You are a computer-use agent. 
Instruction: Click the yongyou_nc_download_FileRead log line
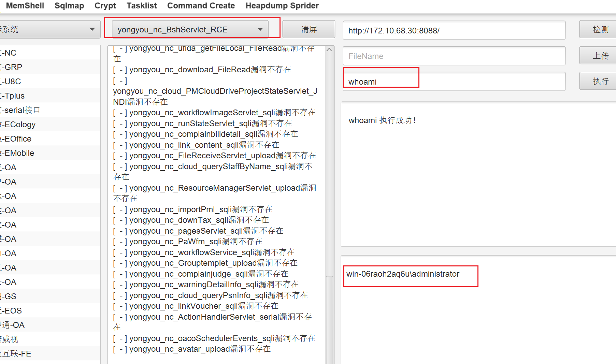(202, 70)
